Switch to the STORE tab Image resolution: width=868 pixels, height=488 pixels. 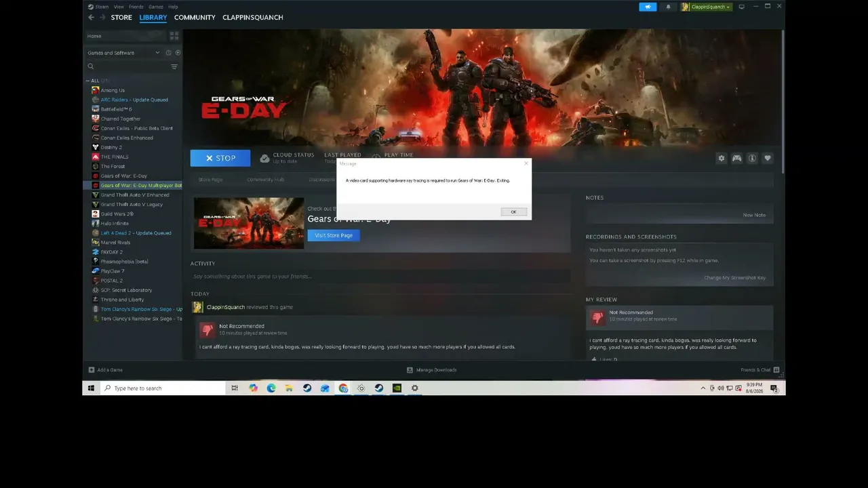[x=121, y=18]
